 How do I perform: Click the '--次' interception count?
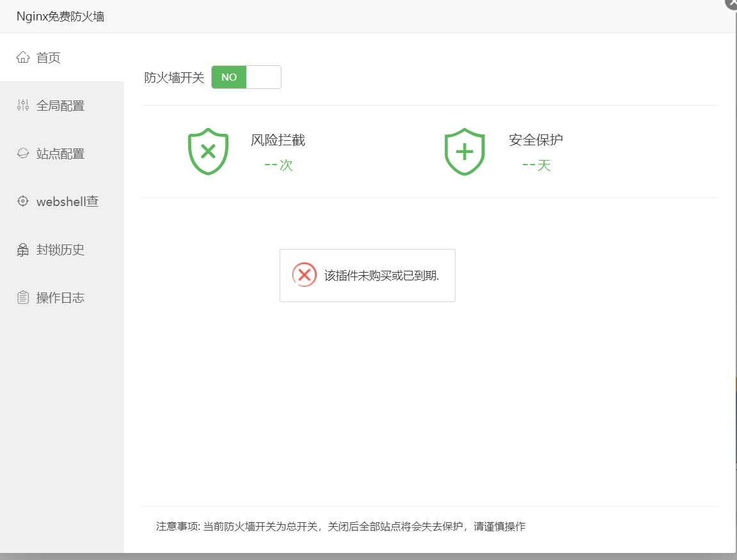(x=279, y=165)
